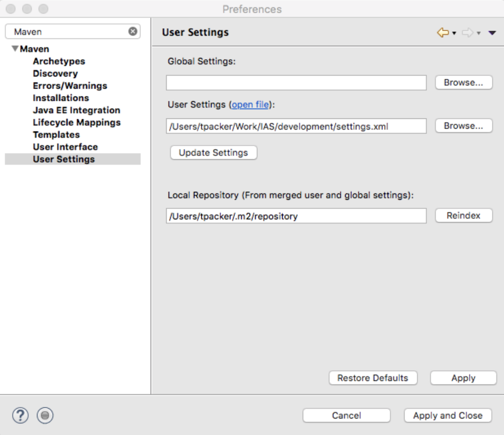Select Errors/Warnings in the tree
The height and width of the screenshot is (435, 504).
pos(70,86)
